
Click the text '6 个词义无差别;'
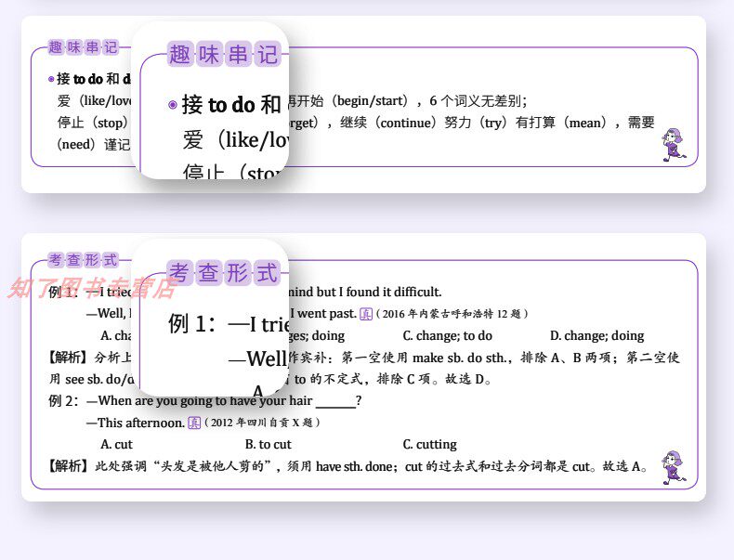(x=478, y=100)
